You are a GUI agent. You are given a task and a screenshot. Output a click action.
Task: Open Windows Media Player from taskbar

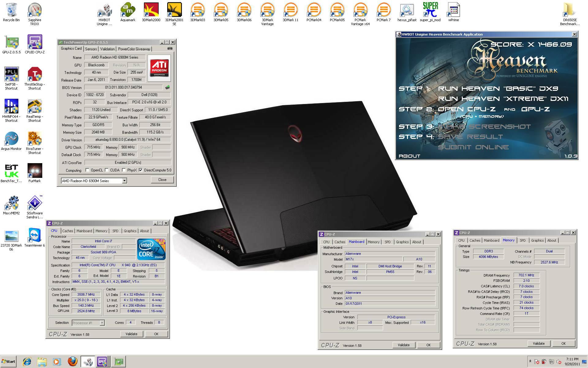coord(57,362)
